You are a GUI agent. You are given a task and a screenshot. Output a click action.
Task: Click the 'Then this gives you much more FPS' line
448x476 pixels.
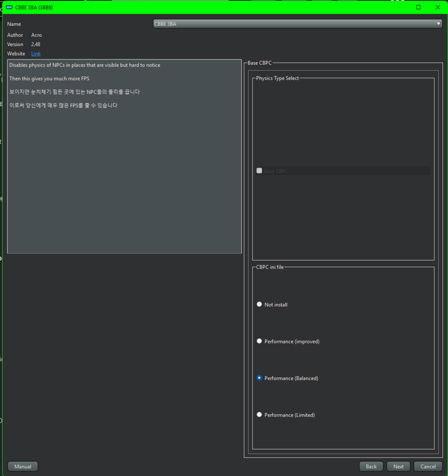point(49,78)
